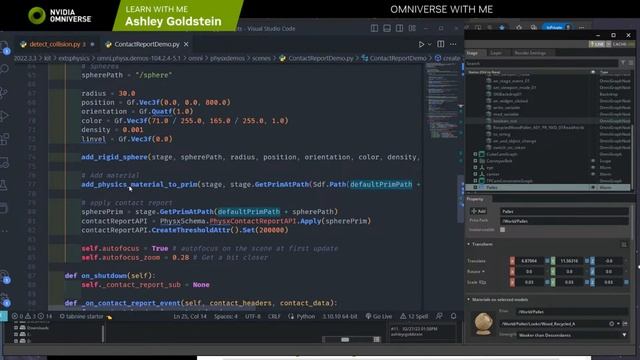This screenshot has width=640, height=360.
Task: Open Manage gear in activity bar
Action: click(x=4, y=299)
